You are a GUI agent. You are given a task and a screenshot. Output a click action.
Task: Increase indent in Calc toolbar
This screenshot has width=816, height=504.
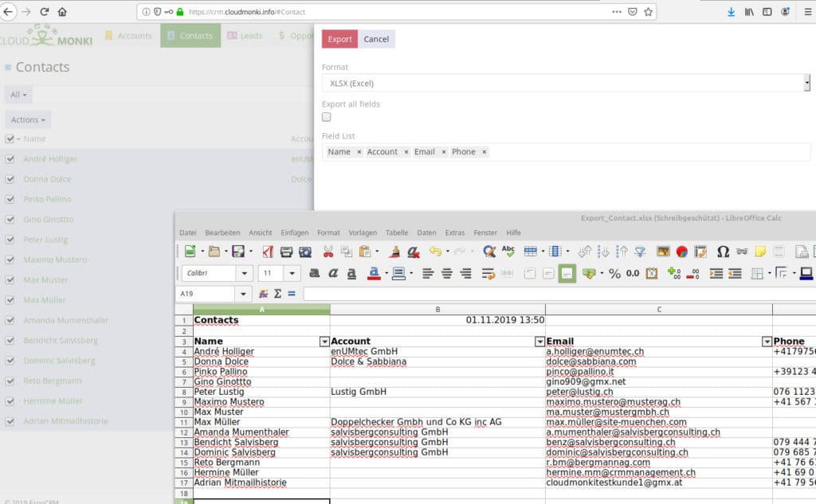click(x=716, y=273)
